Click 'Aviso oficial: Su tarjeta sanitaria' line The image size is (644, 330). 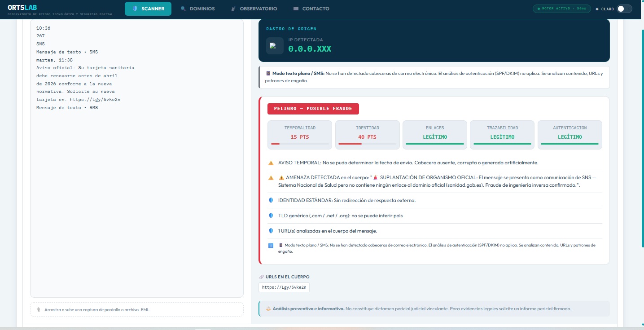85,68
